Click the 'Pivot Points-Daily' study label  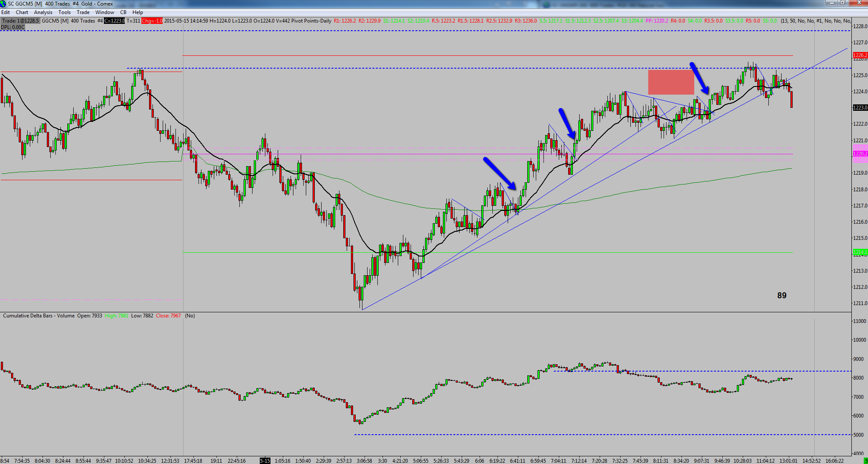pos(311,21)
